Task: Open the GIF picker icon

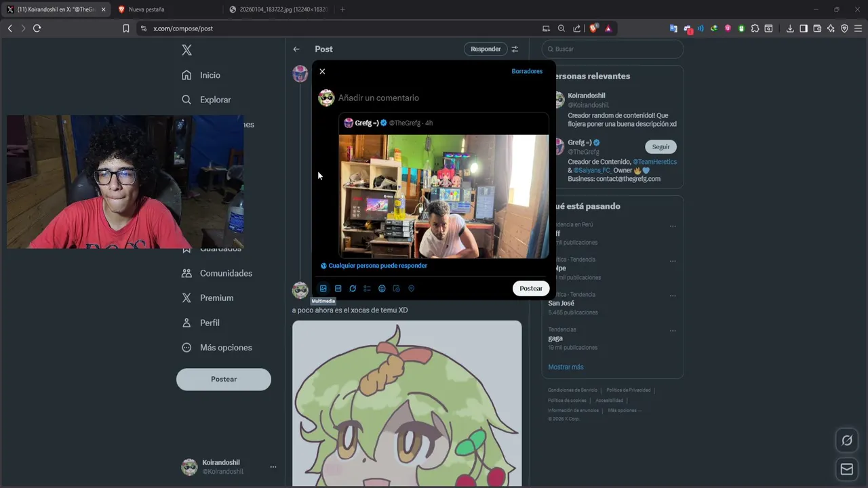Action: coord(338,289)
